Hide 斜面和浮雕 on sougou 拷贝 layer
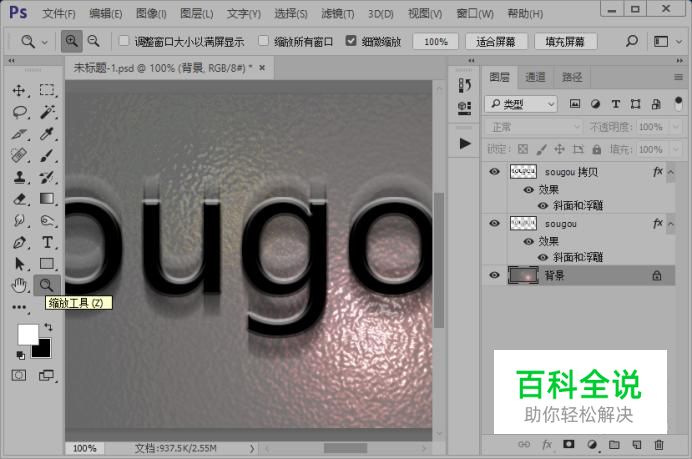The image size is (692, 459). point(543,206)
